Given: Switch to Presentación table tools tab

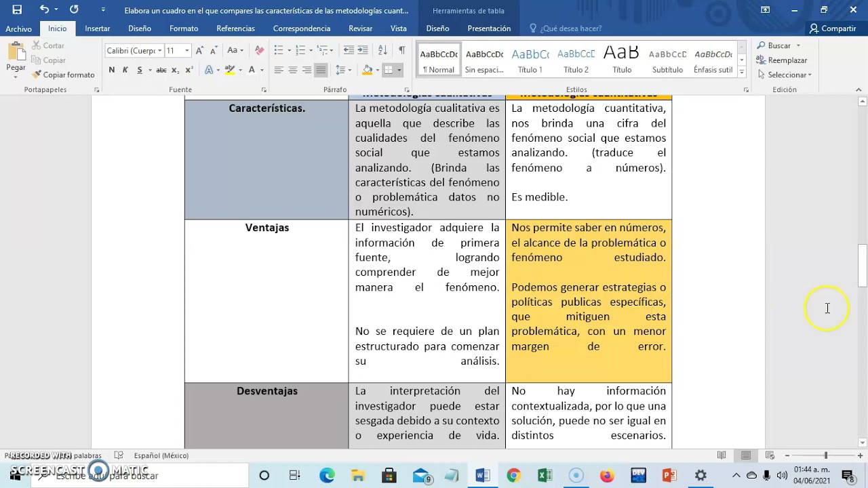Looking at the screenshot, I should tap(489, 28).
